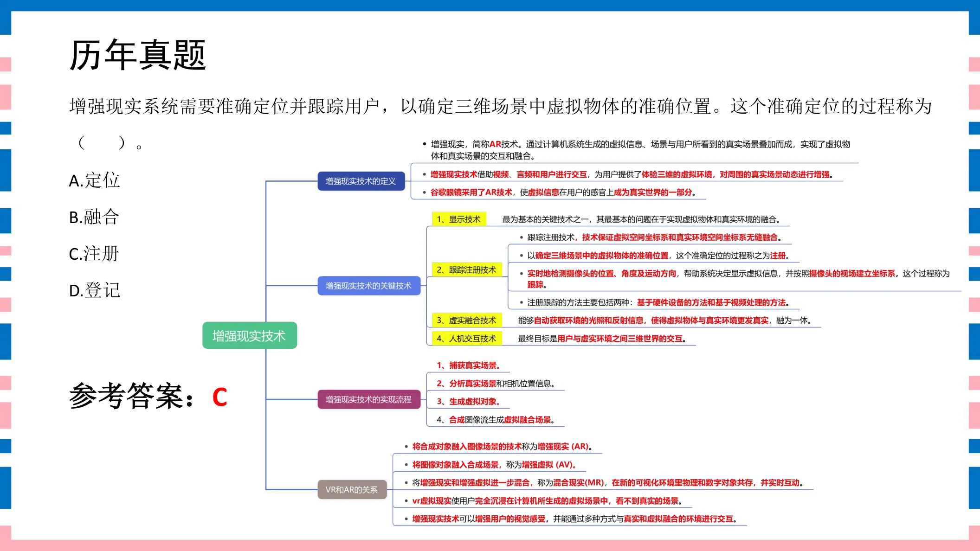Image resolution: width=980 pixels, height=551 pixels.
Task: Click the bullet about 混合现实(MR)
Action: (604, 483)
